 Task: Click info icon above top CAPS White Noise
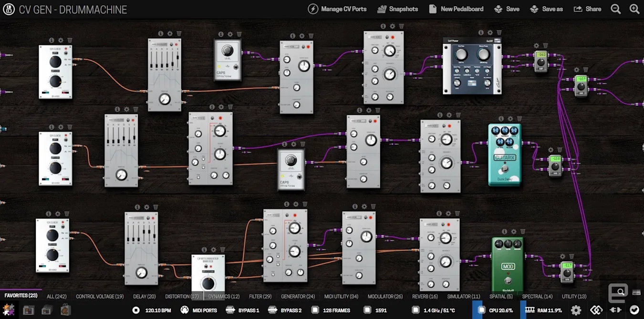tap(221, 34)
